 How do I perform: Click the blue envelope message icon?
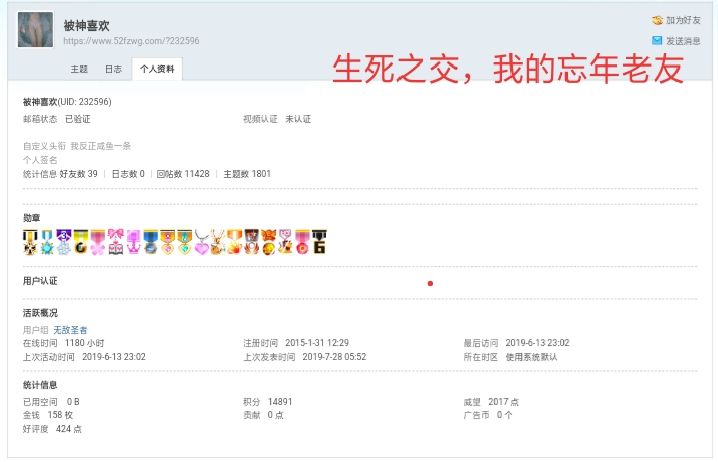tap(657, 41)
